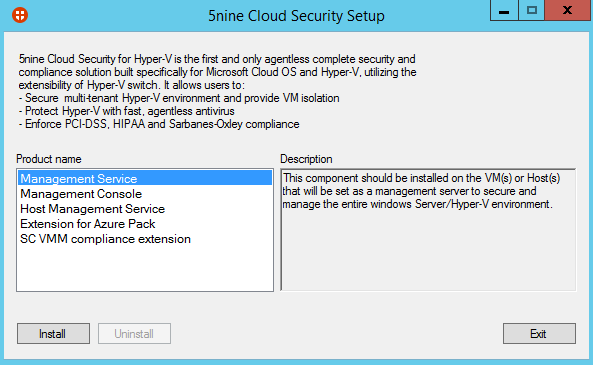The height and width of the screenshot is (365, 593).
Task: Click inside the Description text box
Action: pyautogui.click(x=428, y=250)
